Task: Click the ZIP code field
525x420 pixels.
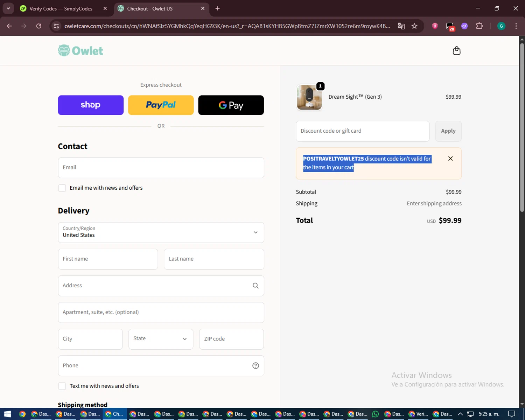Action: (231, 339)
